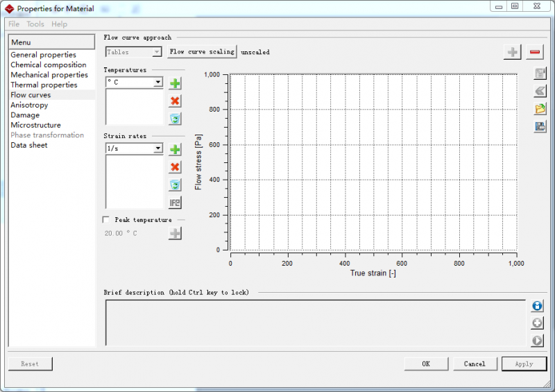Click the Apply button
Viewport: 555px width, 392px height.
[524, 364]
